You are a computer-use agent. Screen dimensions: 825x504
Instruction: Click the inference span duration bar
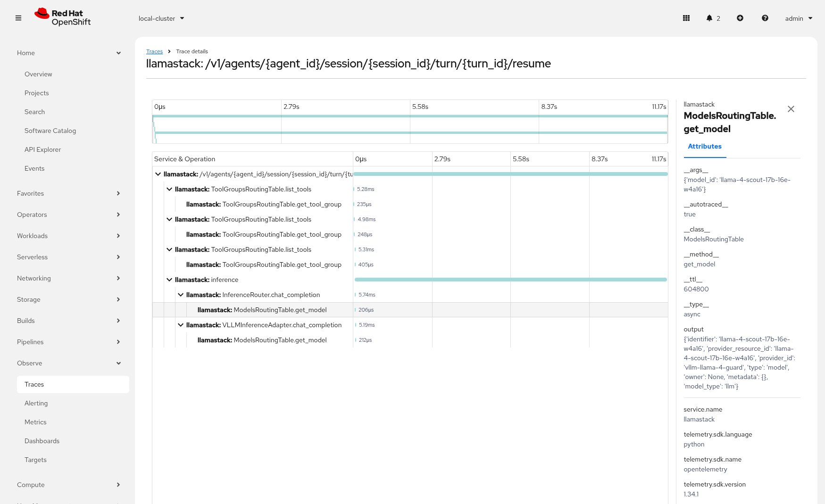pyautogui.click(x=511, y=280)
